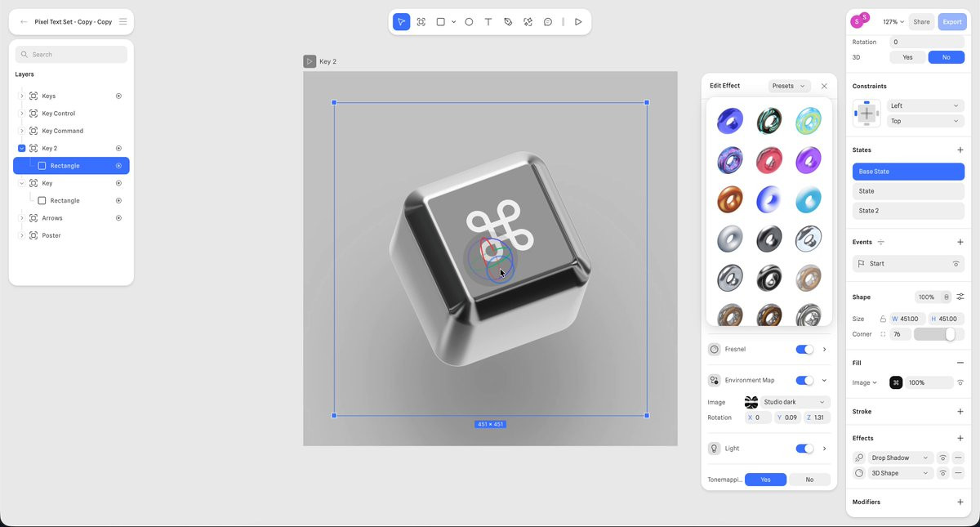The height and width of the screenshot is (527, 980).
Task: Open shape settings sliders icon
Action: 960,297
